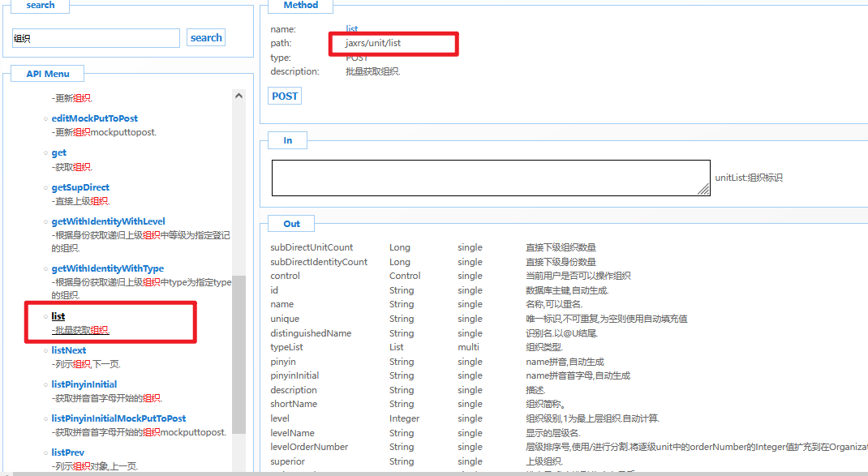Click the 直接上级组织 description under getSupDirect

[81, 201]
